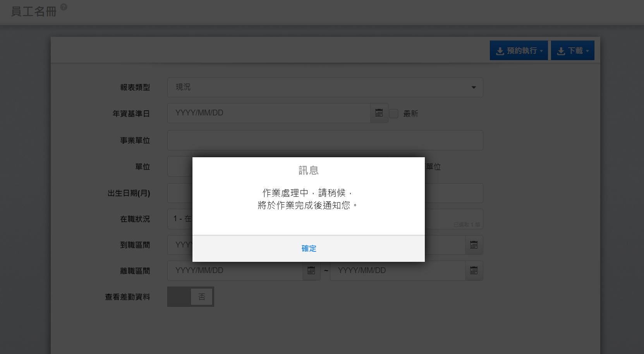Toggle the 查看差勤資料 switch

coord(190,297)
